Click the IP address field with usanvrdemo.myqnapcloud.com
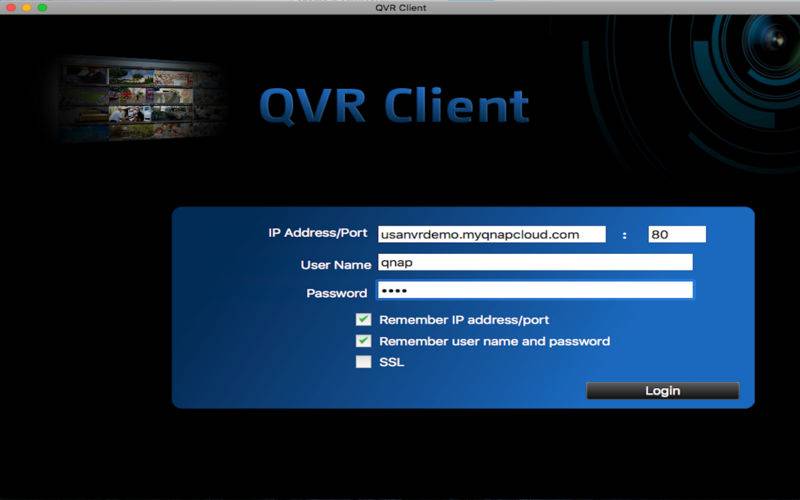This screenshot has width=800, height=500. 492,235
